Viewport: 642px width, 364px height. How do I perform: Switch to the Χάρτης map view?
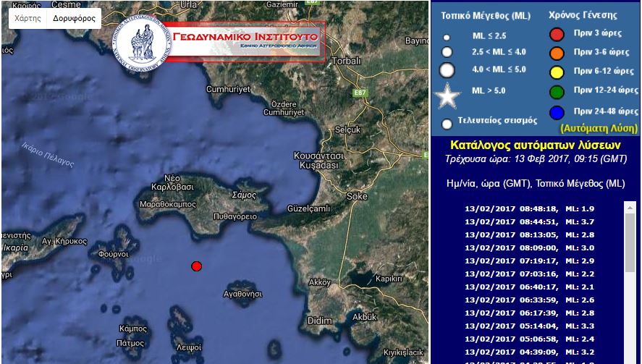[28, 18]
